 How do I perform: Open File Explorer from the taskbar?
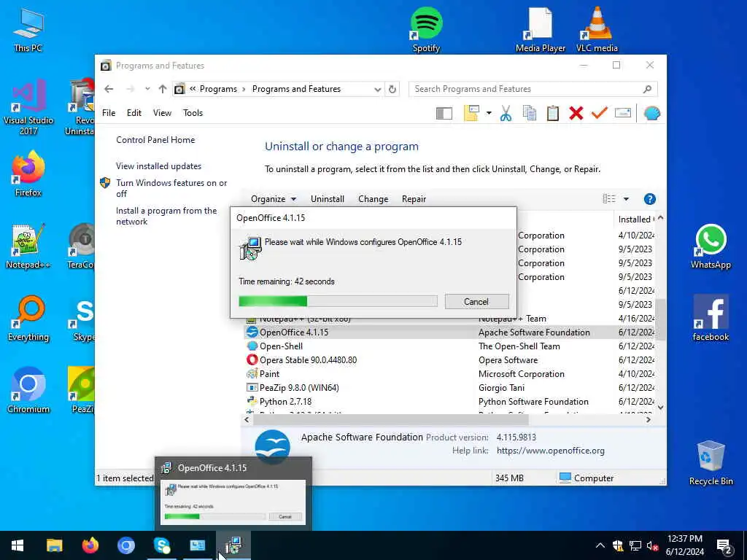[x=54, y=545]
